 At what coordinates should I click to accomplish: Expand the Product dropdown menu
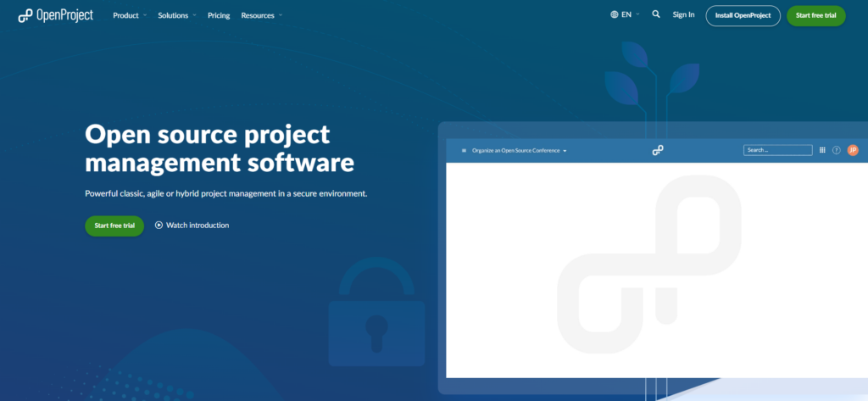click(x=130, y=15)
